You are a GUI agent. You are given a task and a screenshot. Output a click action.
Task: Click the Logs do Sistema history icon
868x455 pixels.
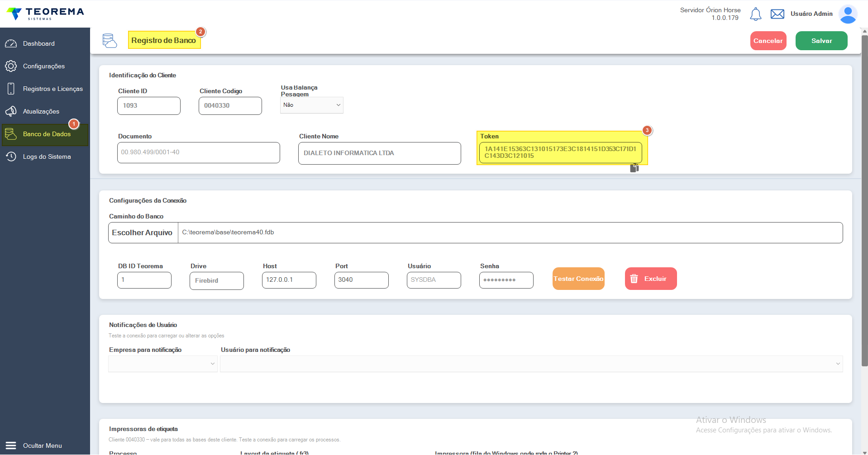(x=11, y=156)
